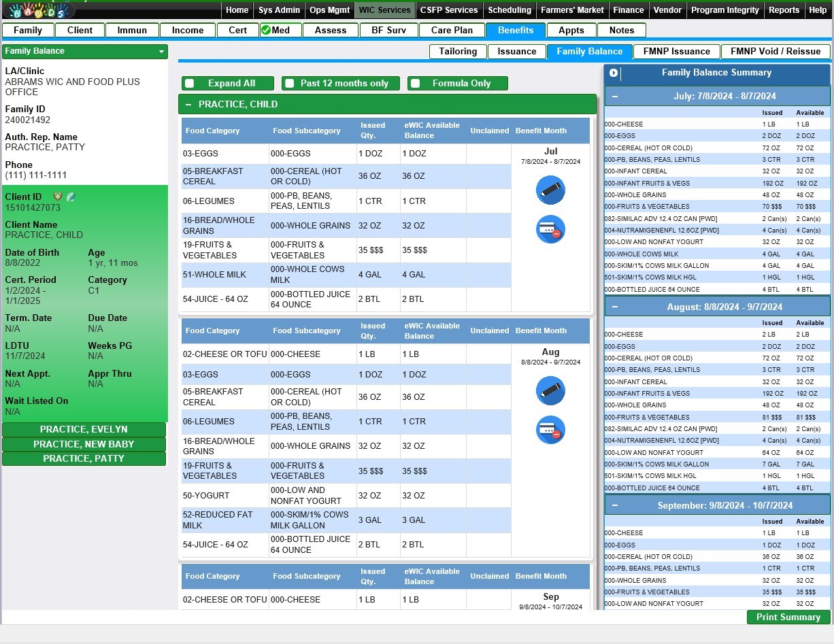Click the edit note icon beside Client ID
Viewport: 834px width, 644px height.
[x=71, y=197]
